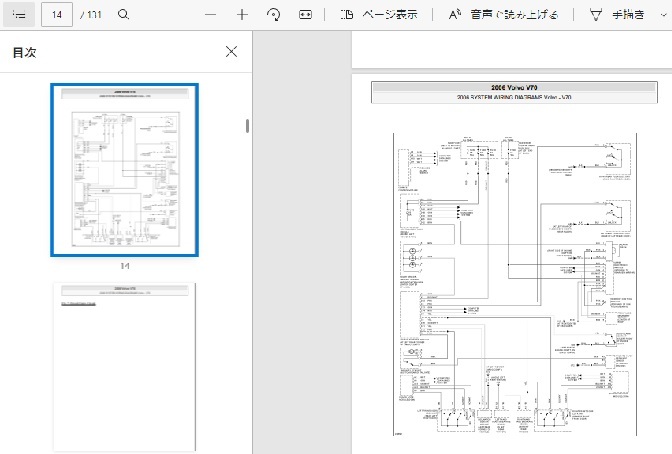Click the 目次 panel heading

[24, 52]
